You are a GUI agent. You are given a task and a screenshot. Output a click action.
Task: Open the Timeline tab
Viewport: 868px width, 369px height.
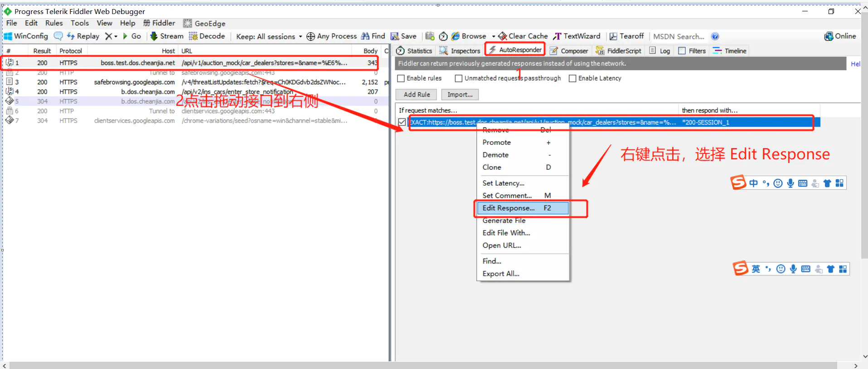point(730,51)
